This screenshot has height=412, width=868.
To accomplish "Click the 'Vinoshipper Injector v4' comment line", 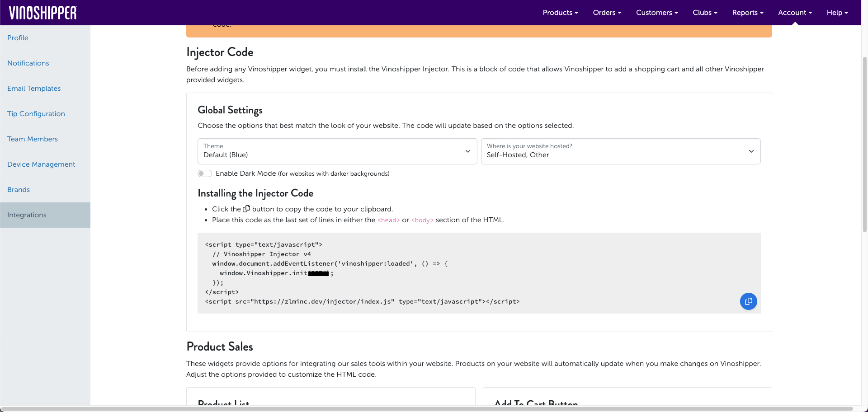I will pyautogui.click(x=262, y=254).
